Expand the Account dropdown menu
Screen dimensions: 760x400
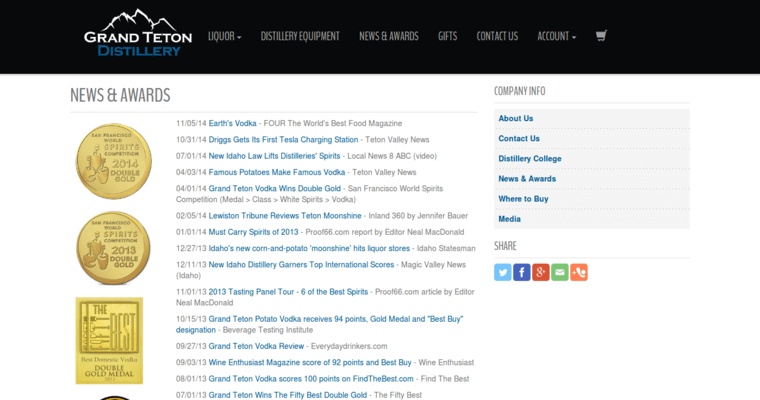[x=556, y=36]
